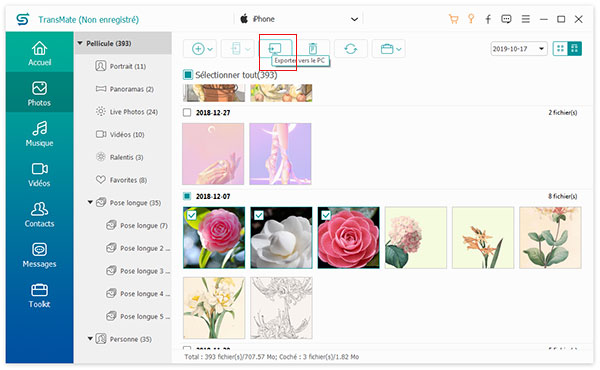The width and height of the screenshot is (600, 370).
Task: Click the shopping cart purchase icon
Action: coord(453,19)
